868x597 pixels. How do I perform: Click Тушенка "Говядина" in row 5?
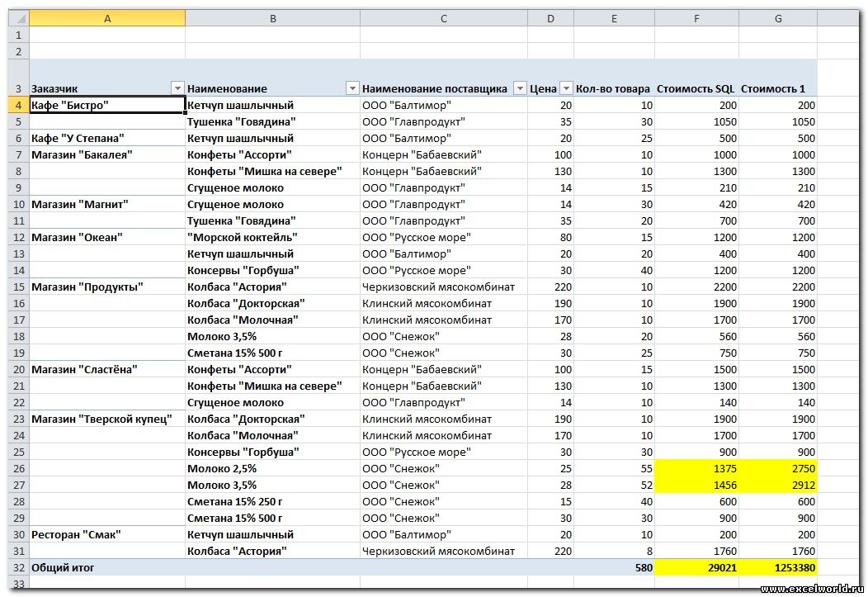[x=272, y=122]
